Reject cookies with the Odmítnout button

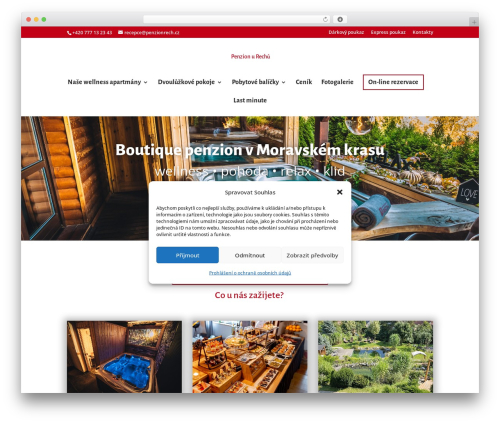click(x=250, y=255)
